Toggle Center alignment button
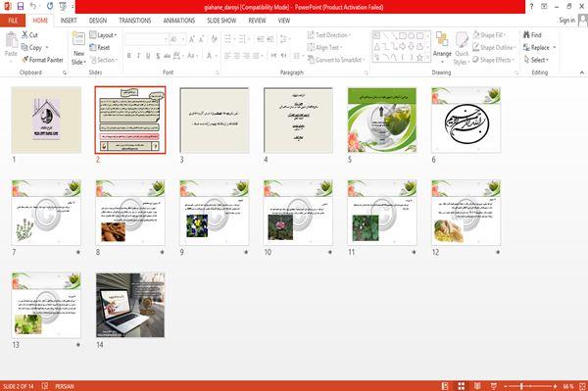The width and height of the screenshot is (588, 391). [237, 56]
